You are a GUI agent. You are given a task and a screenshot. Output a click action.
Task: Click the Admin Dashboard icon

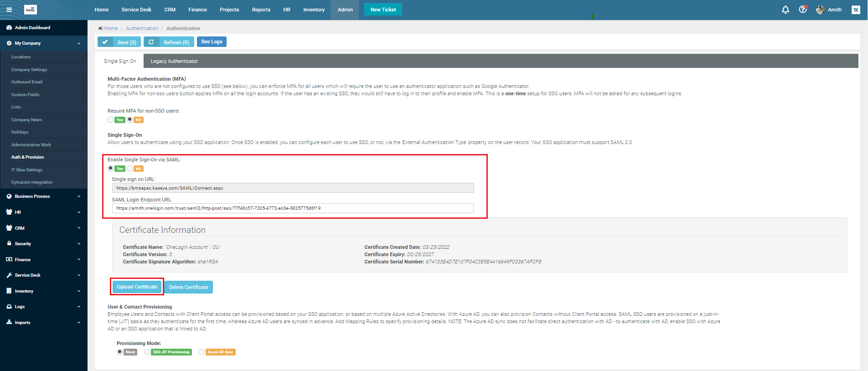pos(9,28)
